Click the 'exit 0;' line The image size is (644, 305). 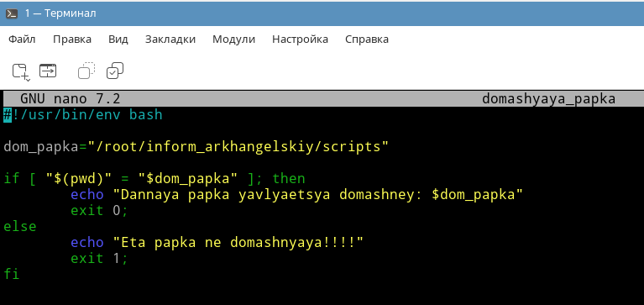coord(99,210)
